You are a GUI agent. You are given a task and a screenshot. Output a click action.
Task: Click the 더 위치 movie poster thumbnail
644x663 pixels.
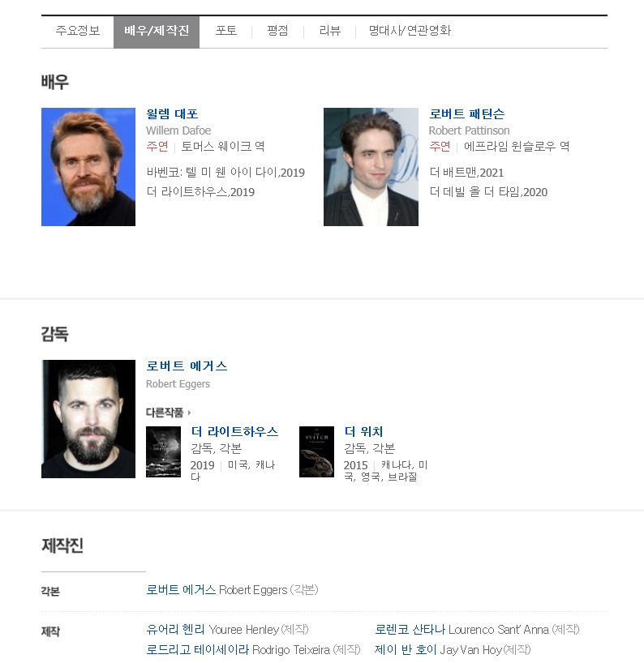point(316,451)
